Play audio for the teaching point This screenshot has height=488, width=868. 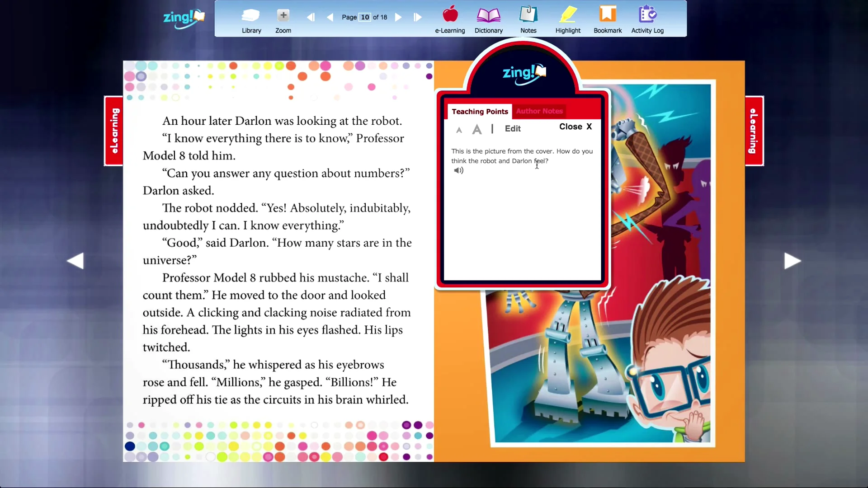[458, 170]
